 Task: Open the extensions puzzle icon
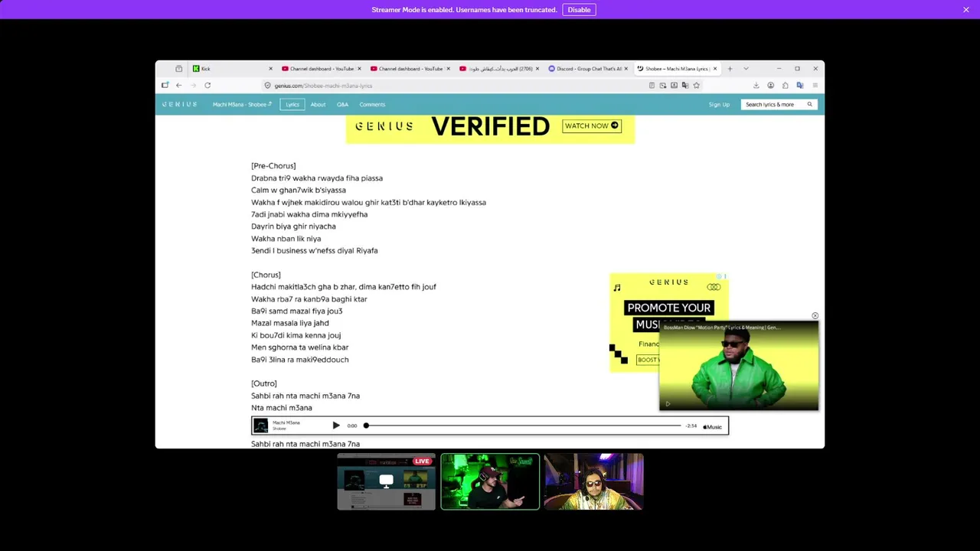click(785, 86)
